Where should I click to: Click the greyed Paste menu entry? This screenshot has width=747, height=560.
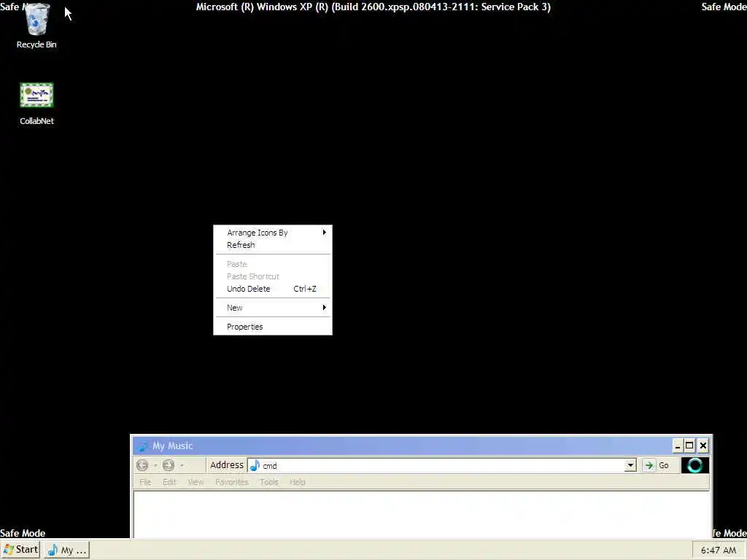coord(273,264)
